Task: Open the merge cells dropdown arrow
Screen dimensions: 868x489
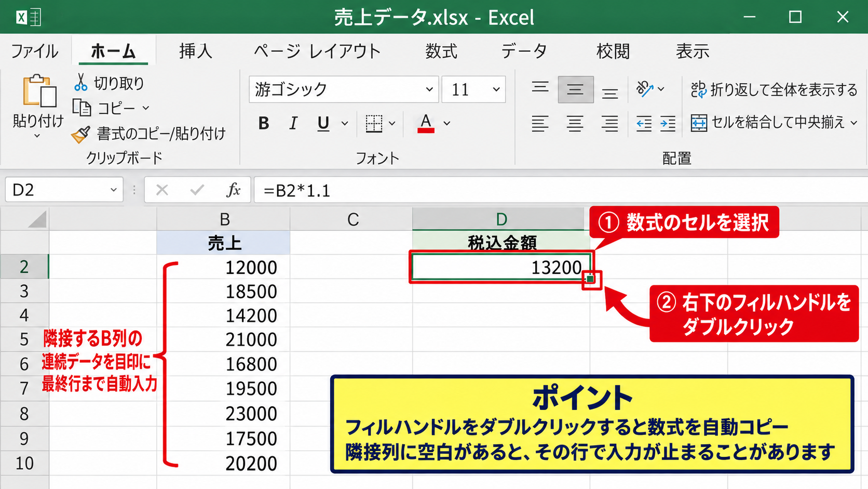Action: click(854, 123)
